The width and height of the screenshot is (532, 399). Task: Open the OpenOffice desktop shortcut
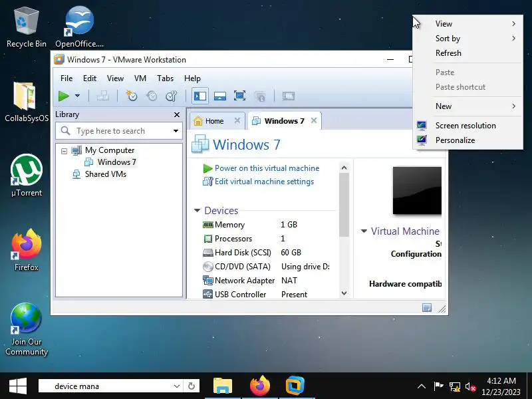[79, 28]
